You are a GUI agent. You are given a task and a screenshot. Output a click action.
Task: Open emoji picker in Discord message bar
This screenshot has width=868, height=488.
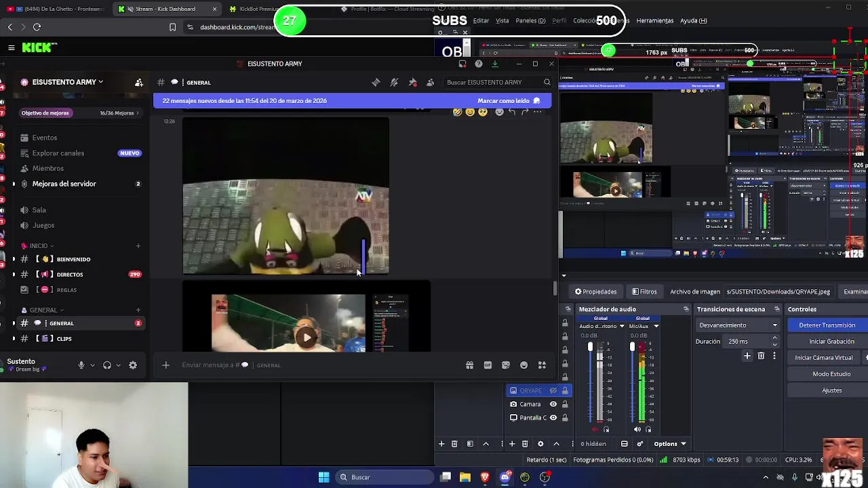tap(524, 365)
